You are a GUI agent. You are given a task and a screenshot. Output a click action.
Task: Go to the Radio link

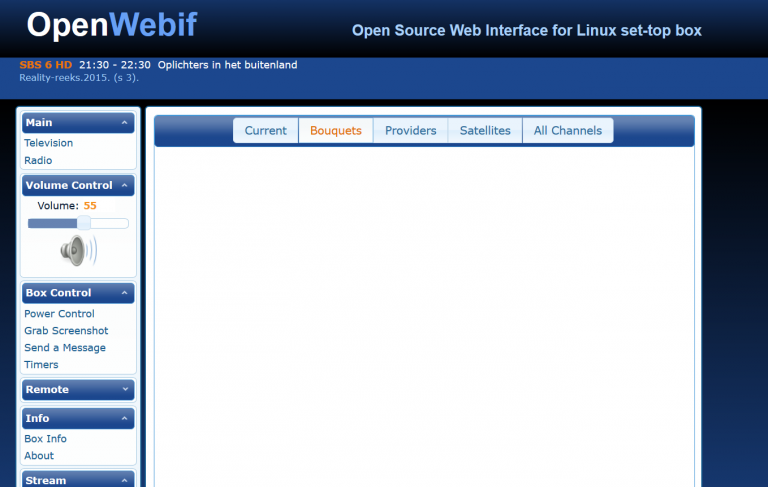(x=38, y=160)
